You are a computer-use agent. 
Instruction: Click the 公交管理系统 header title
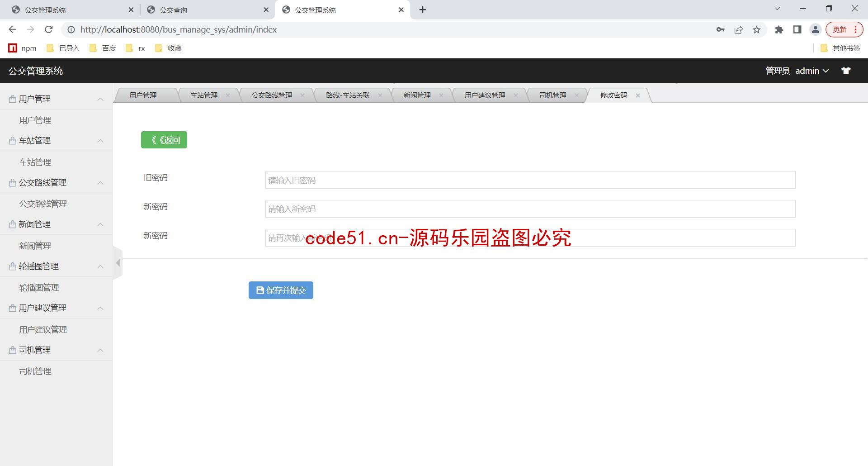pyautogui.click(x=36, y=71)
